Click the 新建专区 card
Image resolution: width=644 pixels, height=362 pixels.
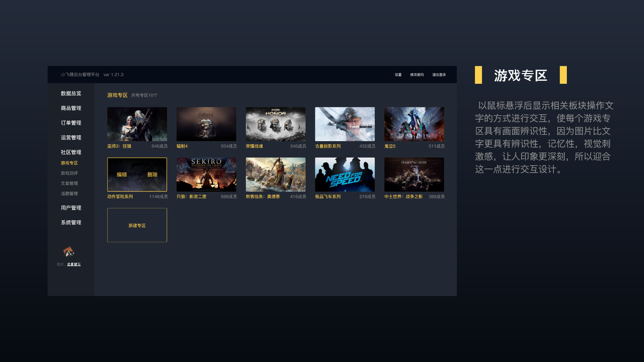point(137,225)
